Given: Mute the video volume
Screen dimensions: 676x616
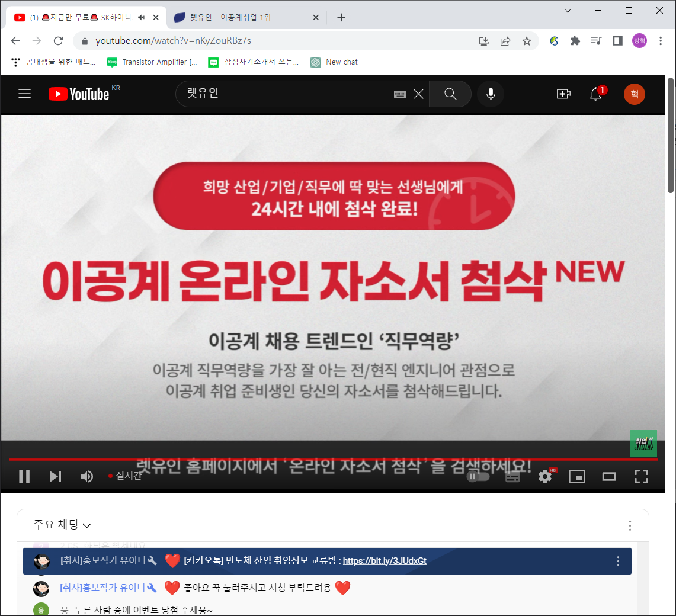Looking at the screenshot, I should tap(86, 476).
